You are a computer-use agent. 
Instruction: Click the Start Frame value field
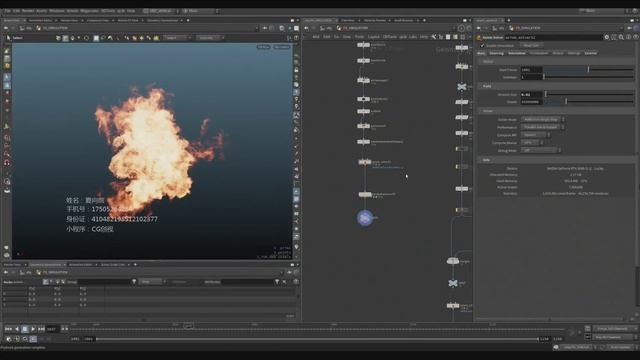(x=531, y=70)
